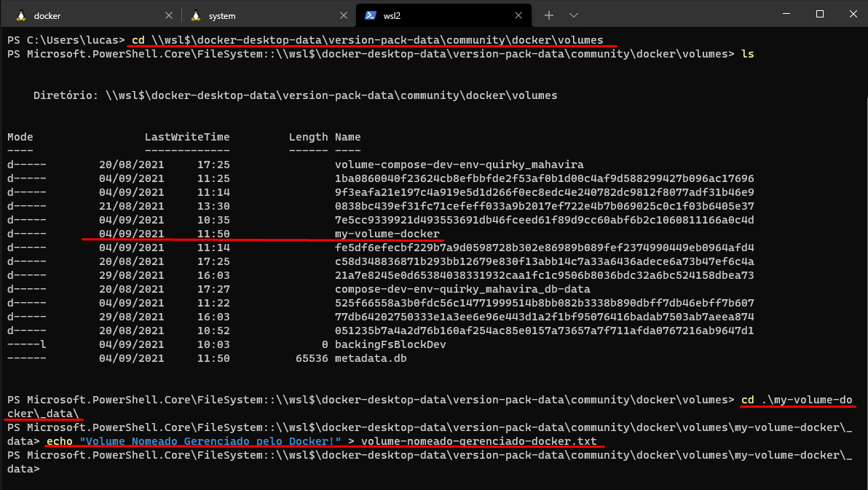The image size is (868, 490).
Task: Click the LastWriteTime column header
Action: [x=187, y=137]
